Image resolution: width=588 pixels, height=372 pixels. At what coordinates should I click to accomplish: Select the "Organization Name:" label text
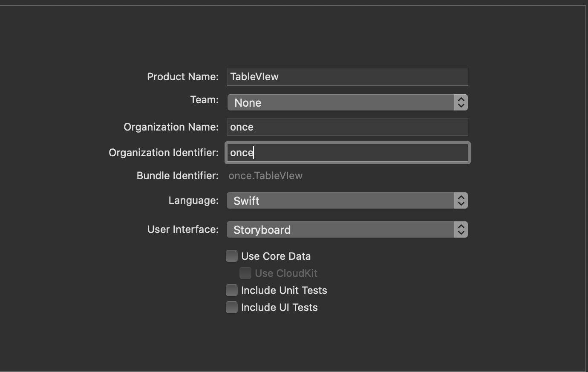171,127
